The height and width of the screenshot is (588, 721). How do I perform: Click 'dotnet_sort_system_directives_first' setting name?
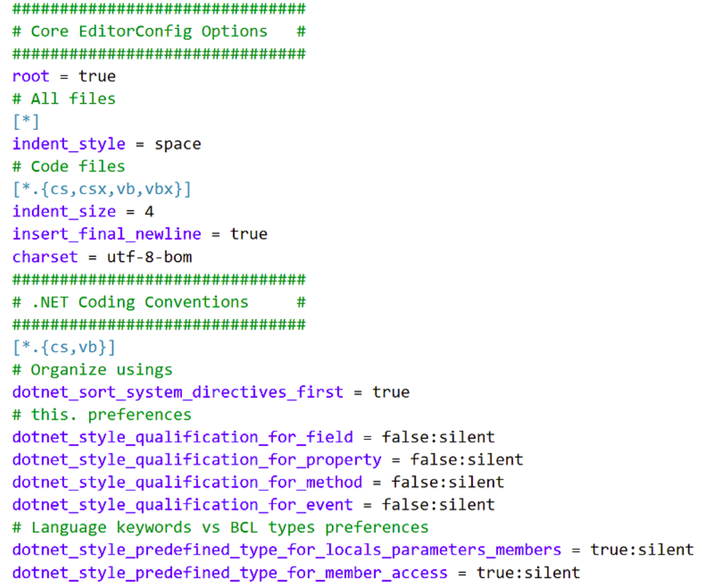coord(177,392)
